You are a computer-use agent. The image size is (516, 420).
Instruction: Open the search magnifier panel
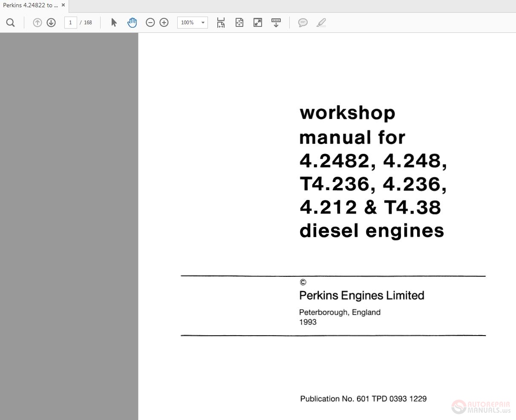click(x=11, y=22)
